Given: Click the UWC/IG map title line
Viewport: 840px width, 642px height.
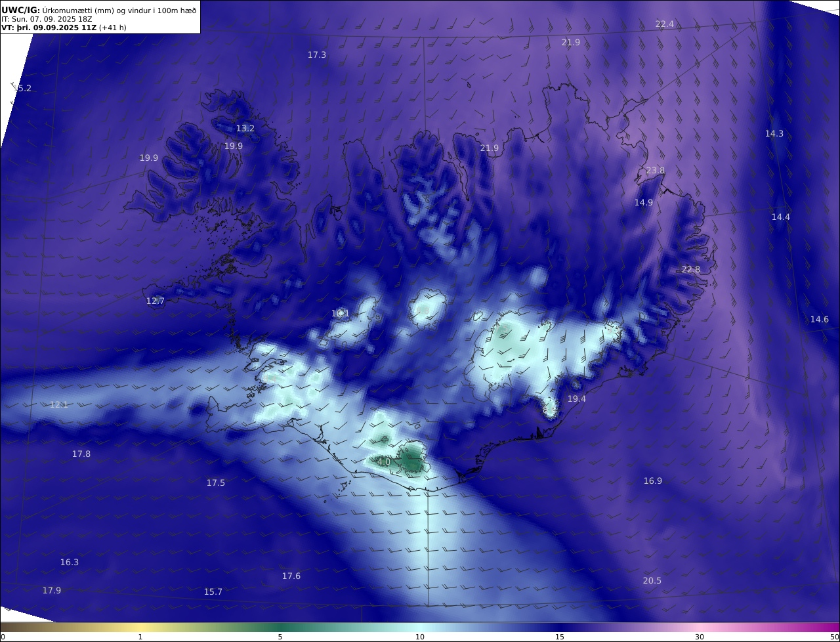Looking at the screenshot, I should pos(98,9).
